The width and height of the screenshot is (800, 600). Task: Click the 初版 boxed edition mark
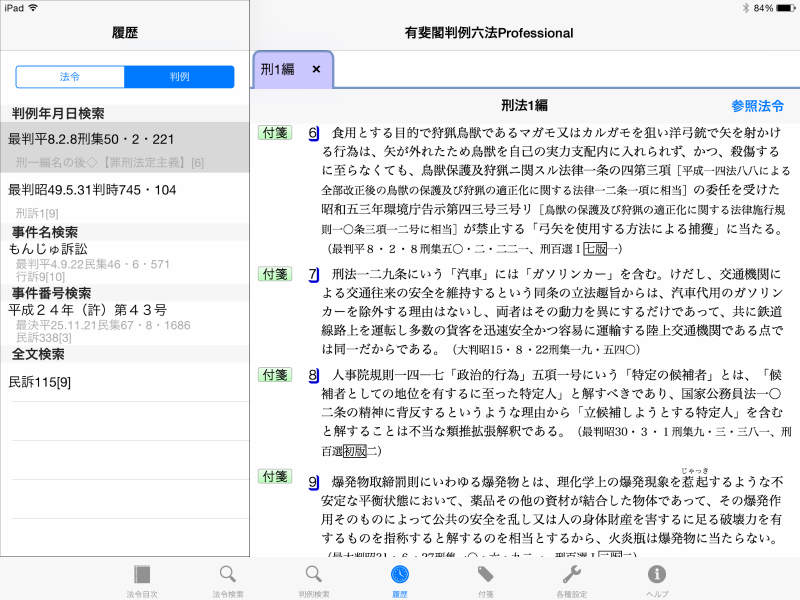(x=355, y=451)
